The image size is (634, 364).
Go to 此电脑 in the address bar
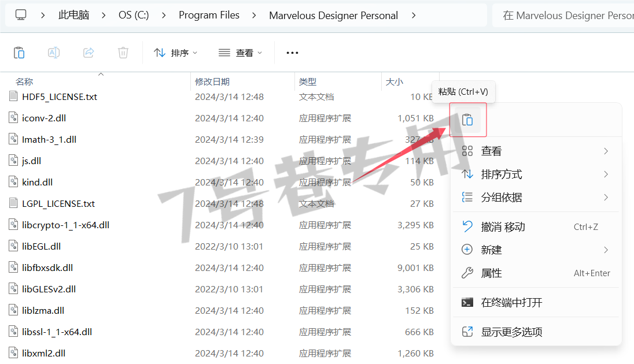tap(73, 15)
